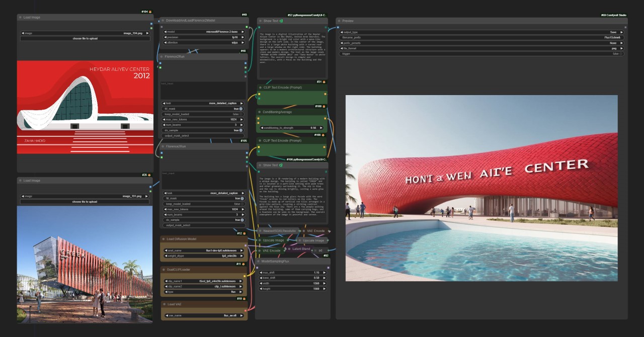The height and width of the screenshot is (337, 644).
Task: Collapse the Preview node via its title dot
Action: tap(339, 21)
